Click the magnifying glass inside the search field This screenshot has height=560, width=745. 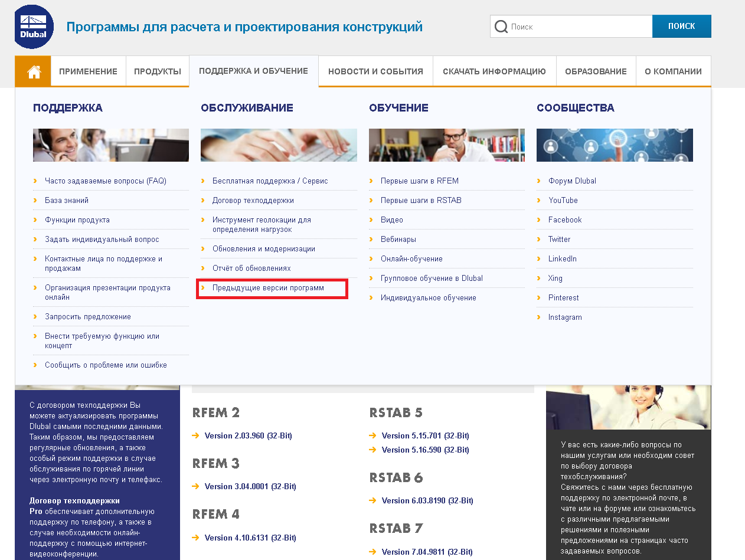[x=501, y=26]
